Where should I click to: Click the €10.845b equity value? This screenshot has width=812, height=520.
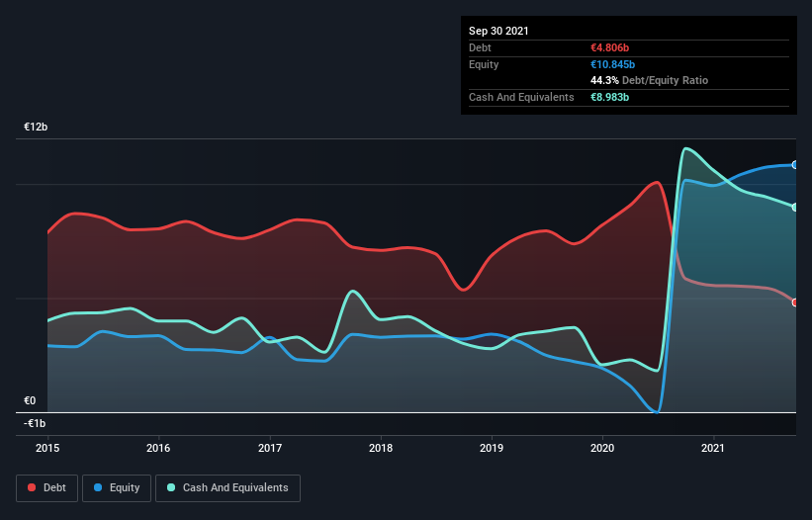point(612,64)
